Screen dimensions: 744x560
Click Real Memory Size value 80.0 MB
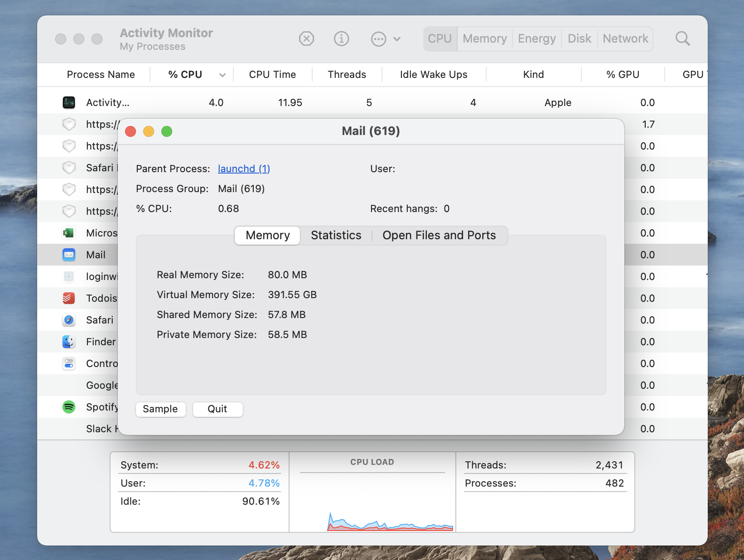point(287,275)
